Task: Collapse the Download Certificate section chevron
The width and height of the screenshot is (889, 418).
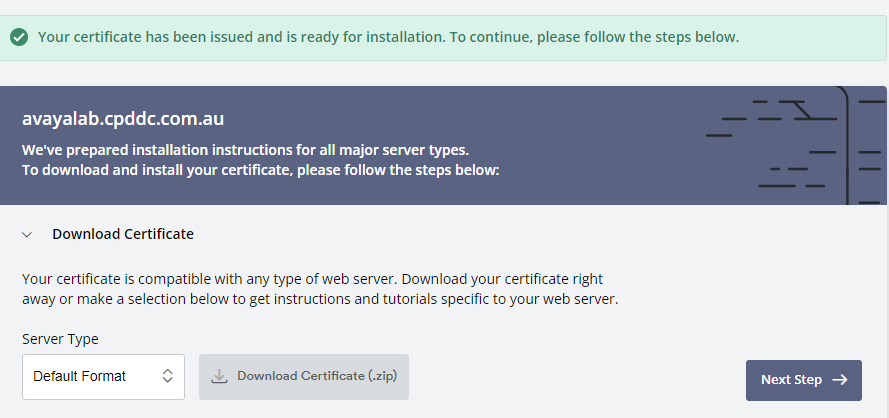Action: tap(27, 234)
